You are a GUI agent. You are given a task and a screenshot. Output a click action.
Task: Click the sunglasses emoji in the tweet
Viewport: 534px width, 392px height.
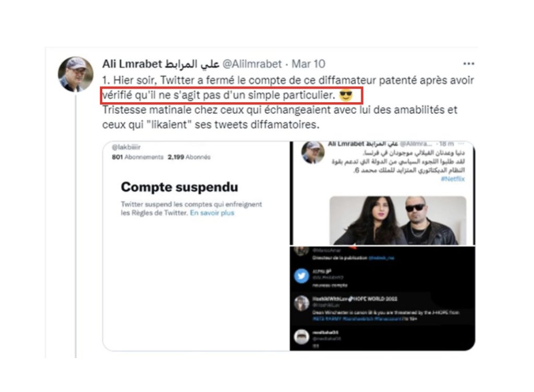click(346, 95)
